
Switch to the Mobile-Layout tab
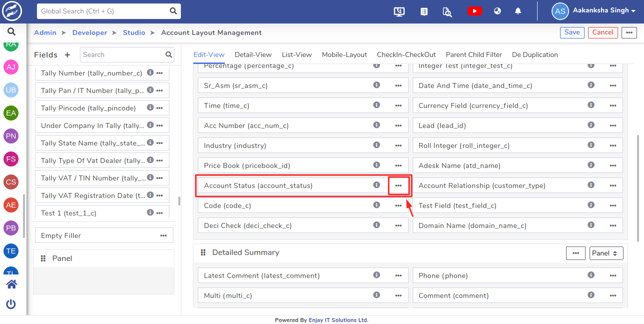pos(344,54)
